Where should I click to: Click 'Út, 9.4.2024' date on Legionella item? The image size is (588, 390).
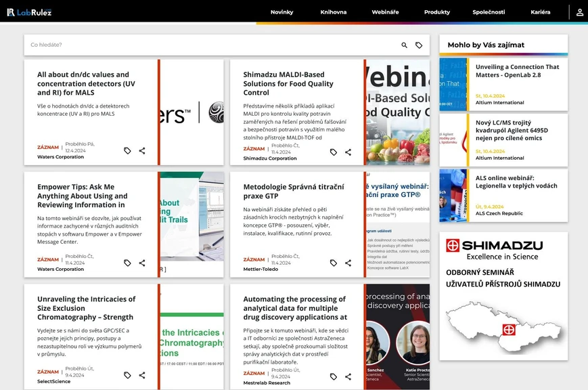tap(490, 207)
